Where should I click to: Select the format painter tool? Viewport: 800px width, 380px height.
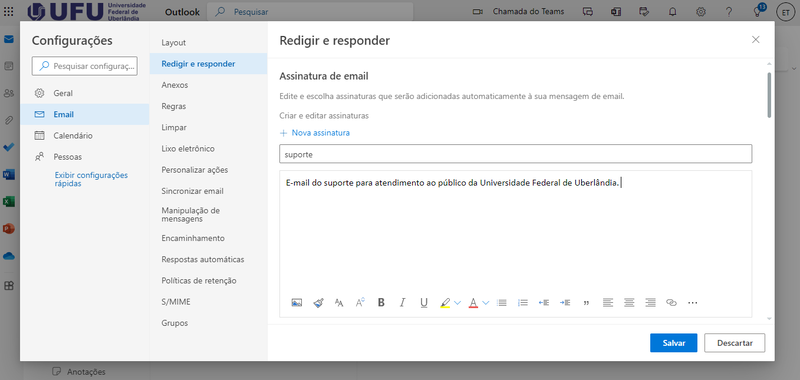pyautogui.click(x=318, y=302)
